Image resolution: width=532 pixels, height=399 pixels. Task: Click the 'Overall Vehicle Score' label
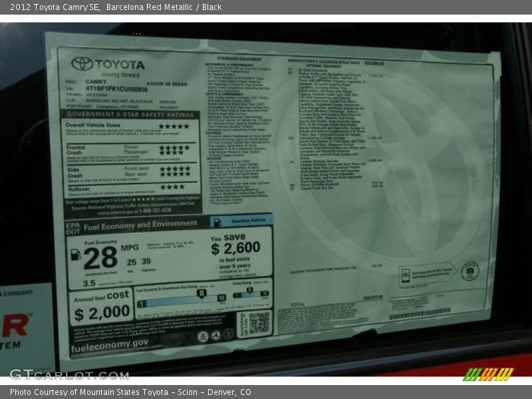pos(92,125)
